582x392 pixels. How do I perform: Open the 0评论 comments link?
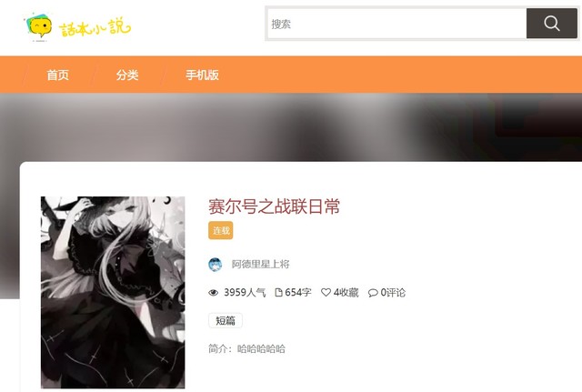click(x=393, y=293)
